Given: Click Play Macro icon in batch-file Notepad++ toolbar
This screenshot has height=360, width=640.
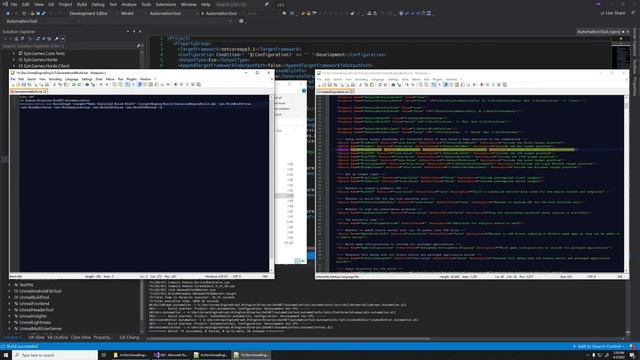Looking at the screenshot, I should [187, 84].
